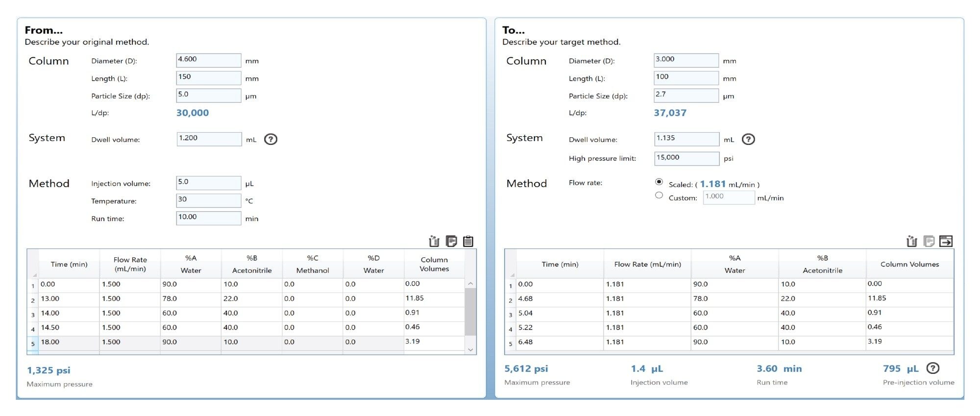Select the Custom flow rate option
This screenshot has width=980, height=416.
[659, 195]
